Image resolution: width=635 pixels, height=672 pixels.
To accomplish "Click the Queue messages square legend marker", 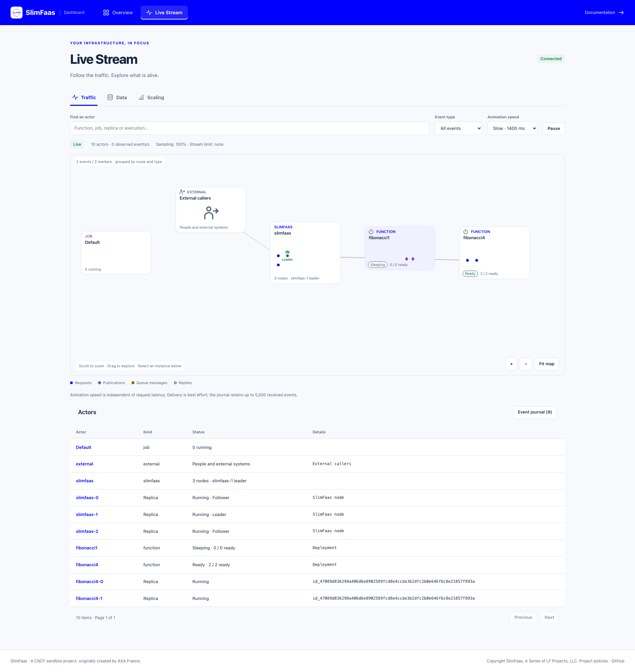I will [133, 383].
